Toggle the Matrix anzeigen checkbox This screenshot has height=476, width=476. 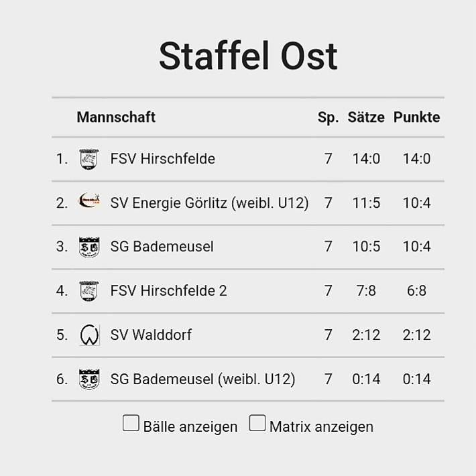(257, 423)
